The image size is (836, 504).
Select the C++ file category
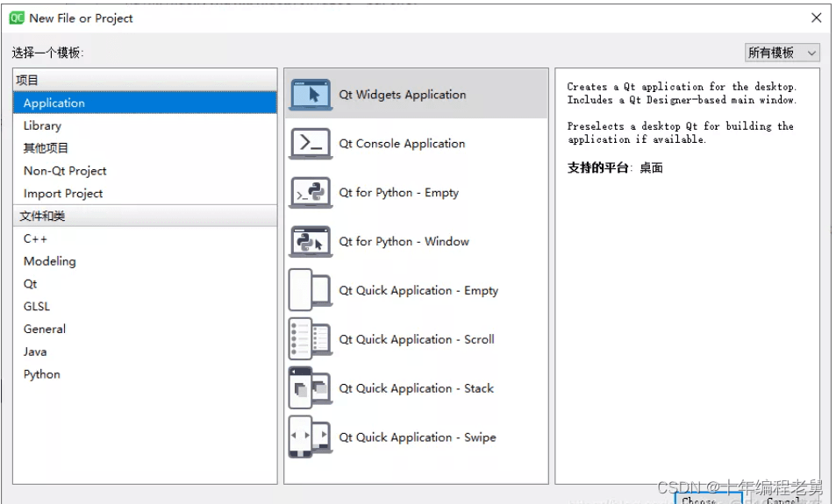pyautogui.click(x=145, y=238)
